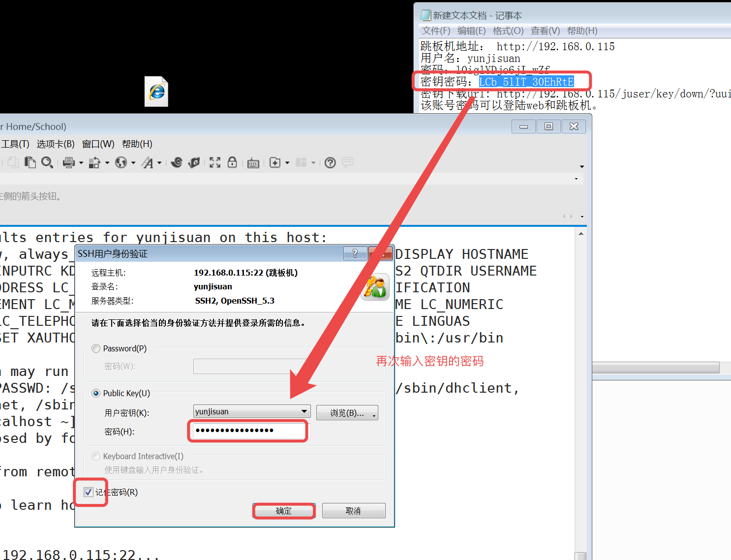Open the 格式(O) menu in Notepad
731x560 pixels.
coord(508,31)
